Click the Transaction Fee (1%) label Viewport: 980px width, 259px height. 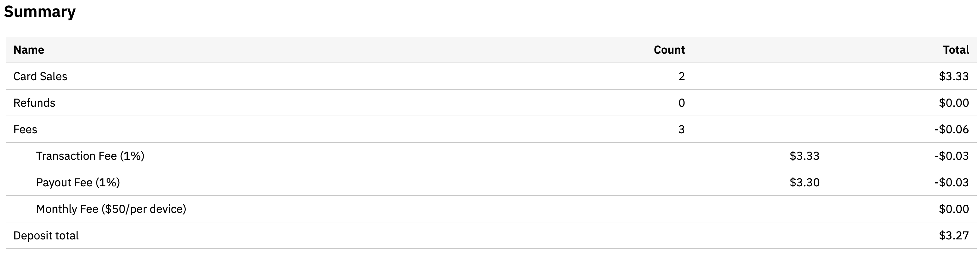[90, 156]
